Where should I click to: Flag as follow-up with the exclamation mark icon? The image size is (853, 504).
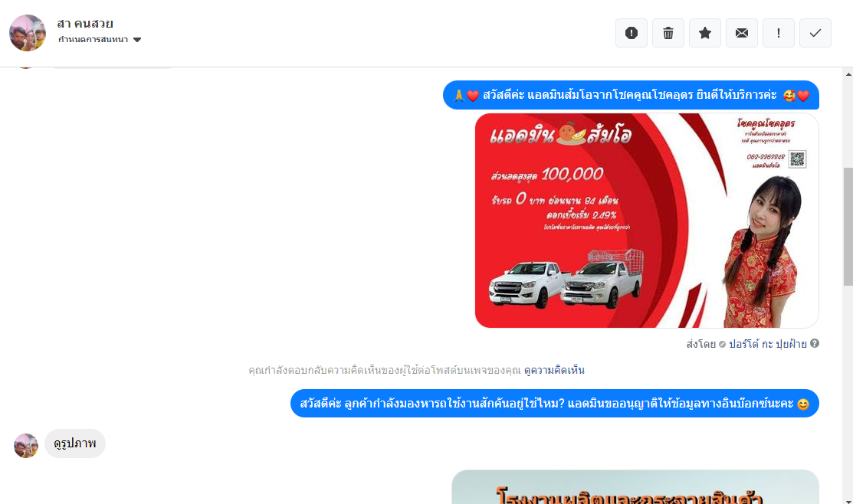[x=779, y=33]
